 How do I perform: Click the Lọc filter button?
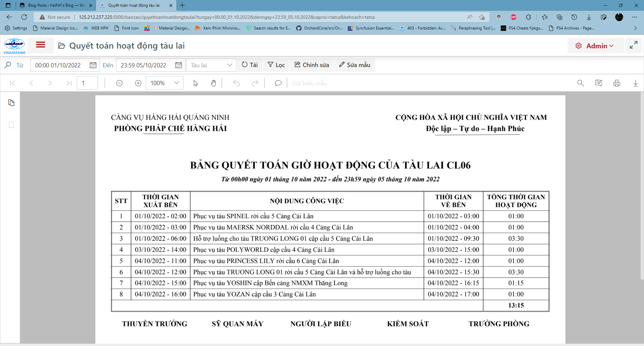click(x=276, y=65)
